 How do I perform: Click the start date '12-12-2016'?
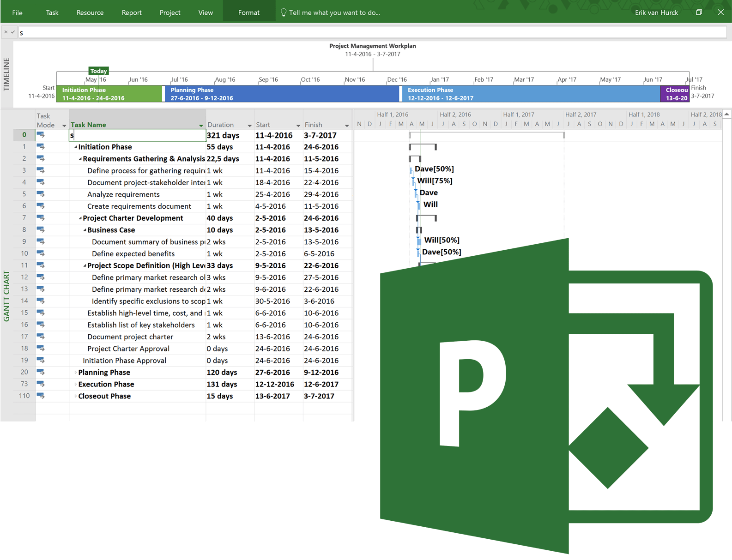pyautogui.click(x=275, y=385)
